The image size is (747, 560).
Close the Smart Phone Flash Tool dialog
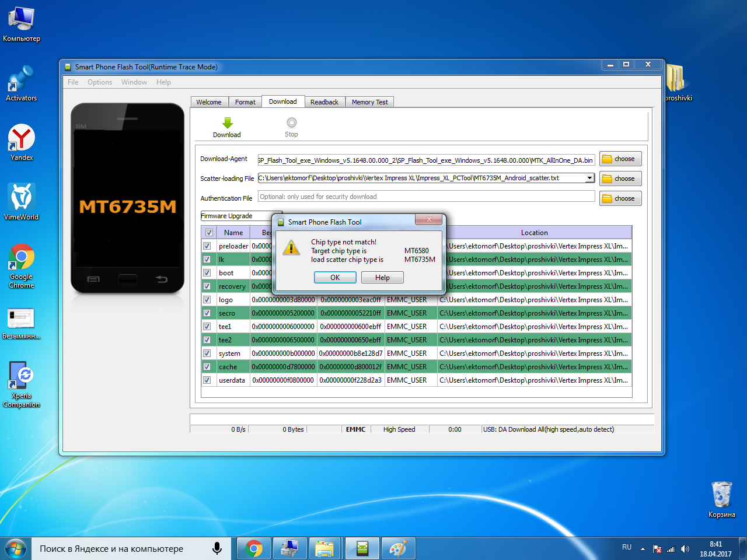pyautogui.click(x=429, y=219)
